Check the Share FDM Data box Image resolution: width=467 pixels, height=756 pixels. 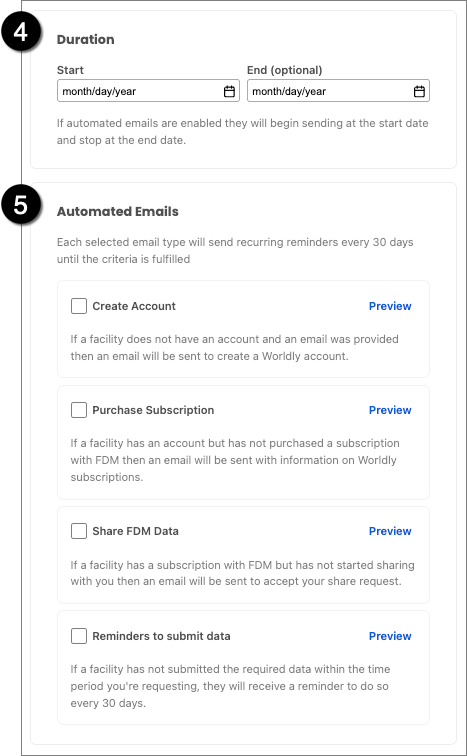point(79,531)
